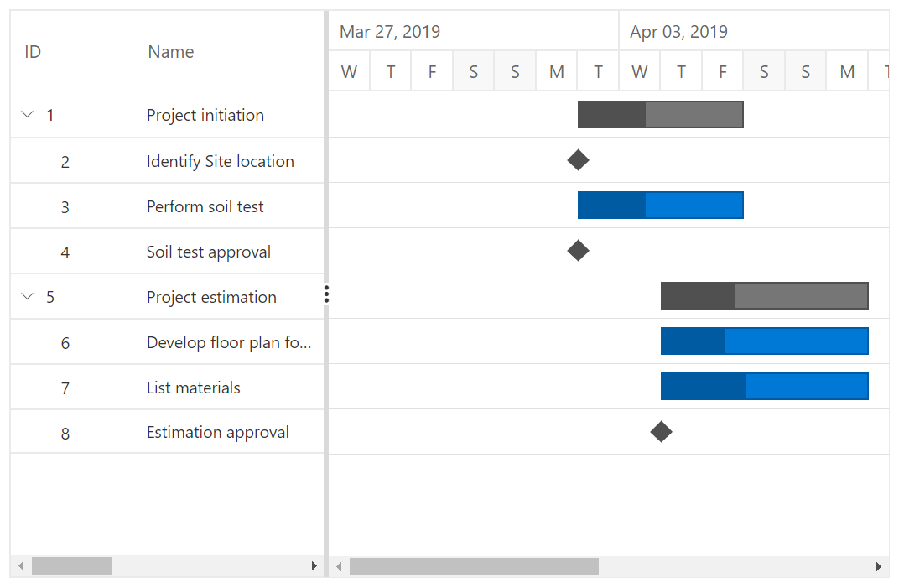Image resolution: width=904 pixels, height=588 pixels.
Task: Select the List materials task name
Action: coord(193,387)
